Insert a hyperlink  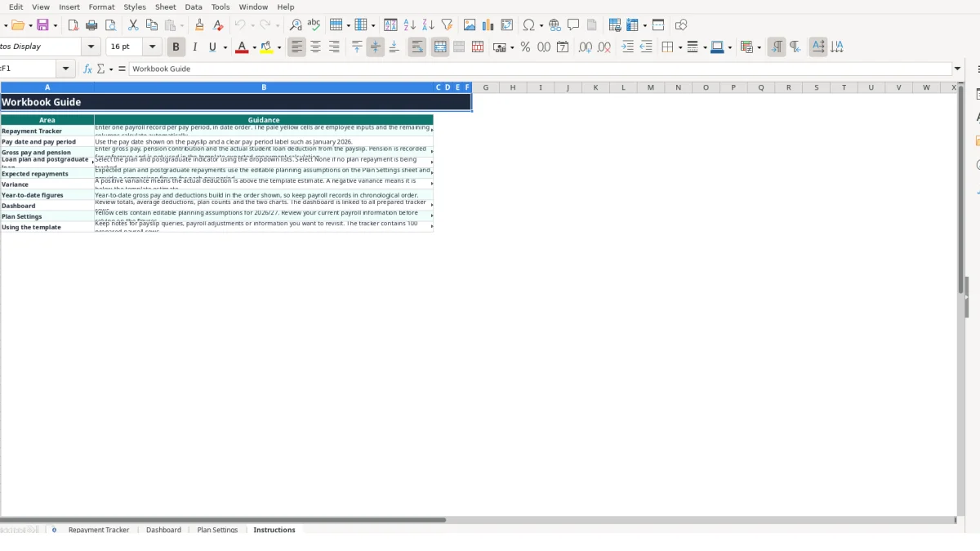click(555, 25)
